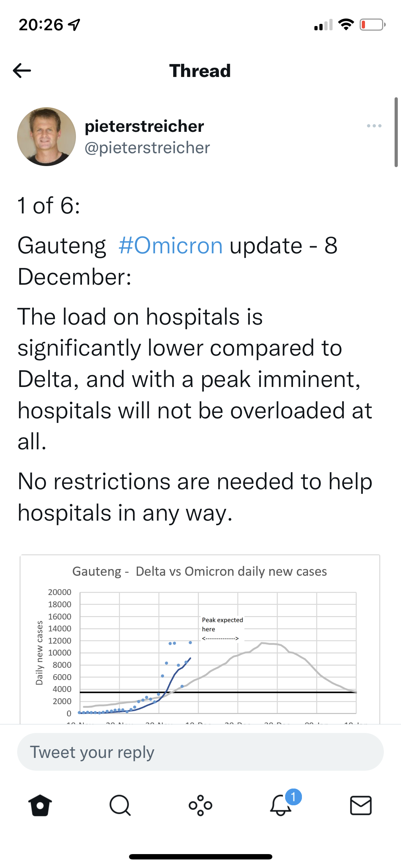Click the Tweet your reply field
Screen dimensions: 401x868
tap(200, 752)
